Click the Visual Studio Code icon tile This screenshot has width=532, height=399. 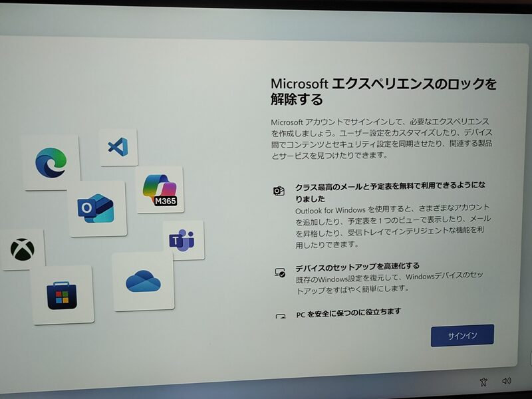118,147
